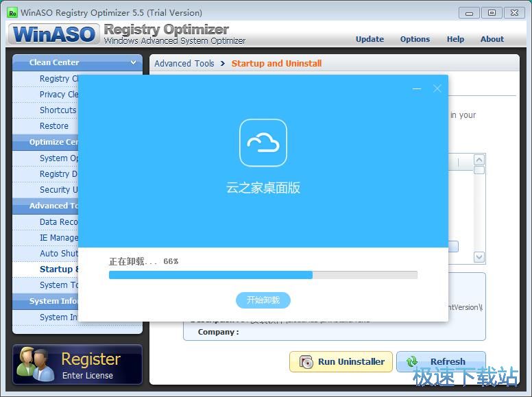Click the Startup and Uninstall breadcrumb
The width and height of the screenshot is (532, 397).
[x=276, y=64]
